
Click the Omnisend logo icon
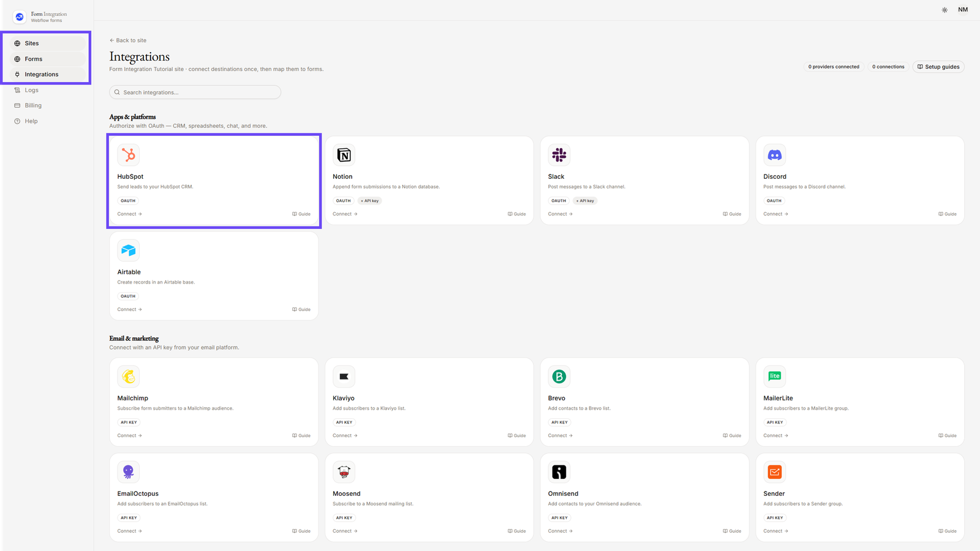pyautogui.click(x=559, y=472)
